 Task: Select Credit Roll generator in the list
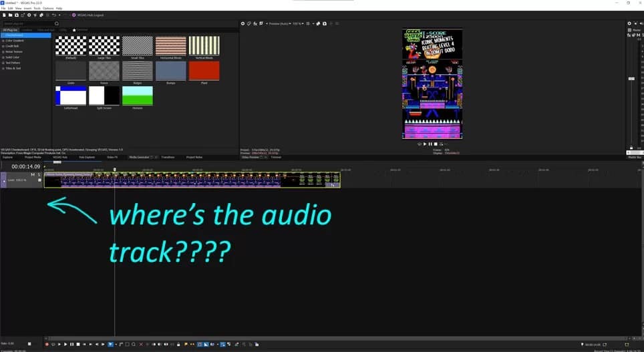(x=12, y=46)
